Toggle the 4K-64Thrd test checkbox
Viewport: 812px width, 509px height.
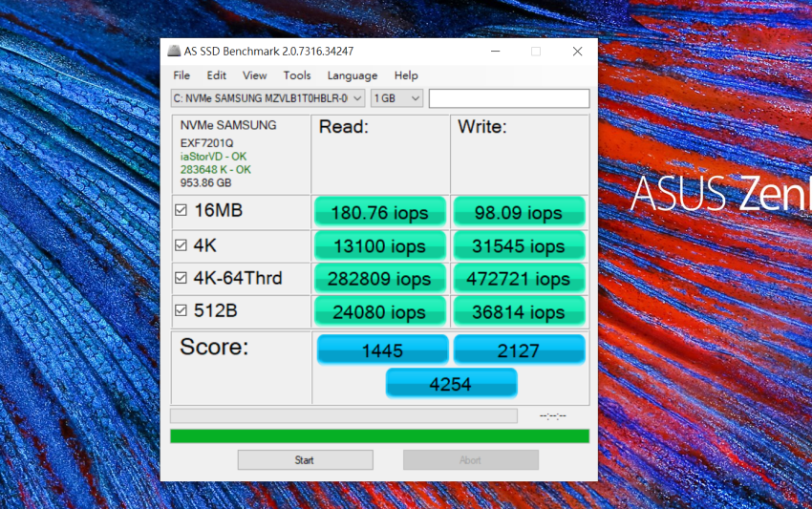click(181, 278)
